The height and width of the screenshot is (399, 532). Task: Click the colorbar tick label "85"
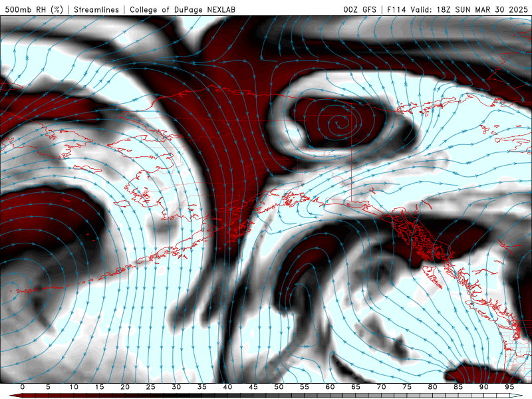click(x=458, y=387)
